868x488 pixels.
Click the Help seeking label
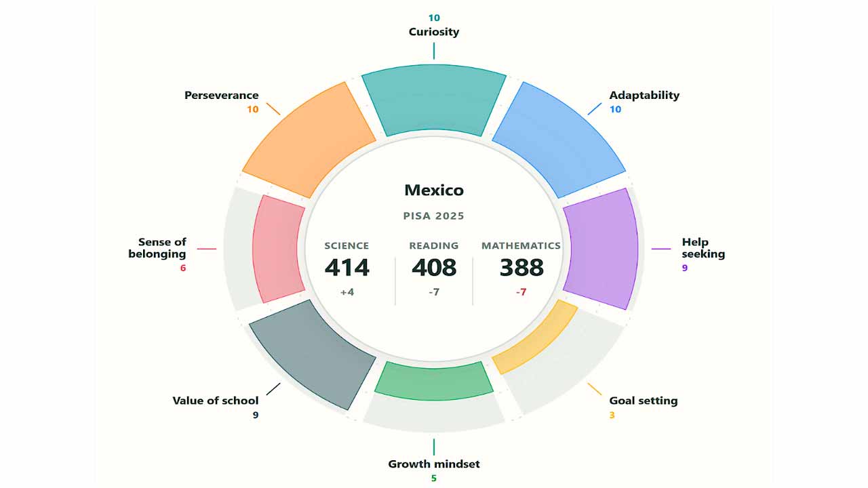[703, 248]
